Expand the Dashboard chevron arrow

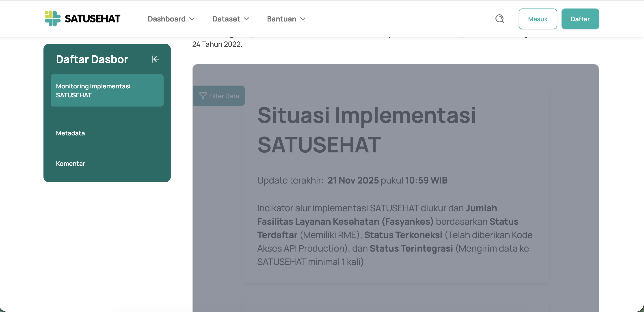pyautogui.click(x=192, y=19)
